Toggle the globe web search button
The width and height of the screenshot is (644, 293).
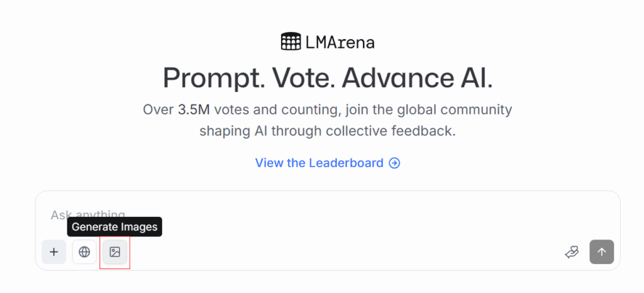[x=84, y=252]
